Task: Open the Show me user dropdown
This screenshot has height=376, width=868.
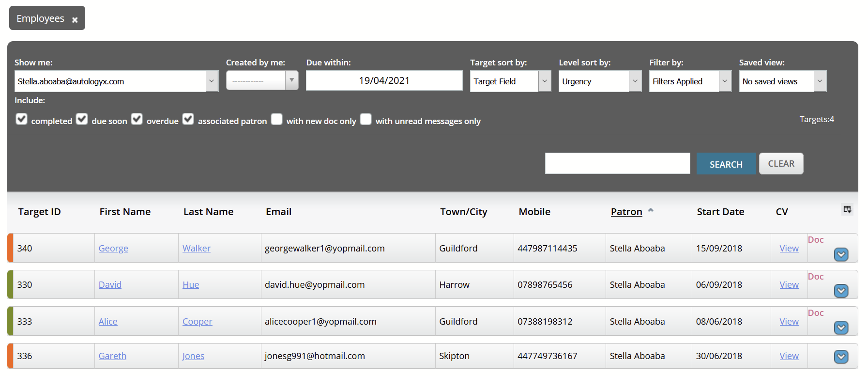Action: coord(116,81)
